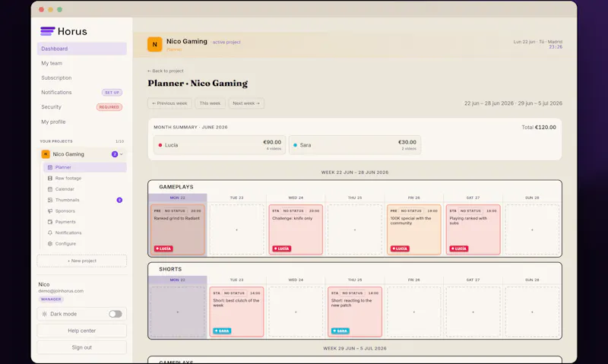Open the Short: reacting to the new patch card

click(x=355, y=312)
